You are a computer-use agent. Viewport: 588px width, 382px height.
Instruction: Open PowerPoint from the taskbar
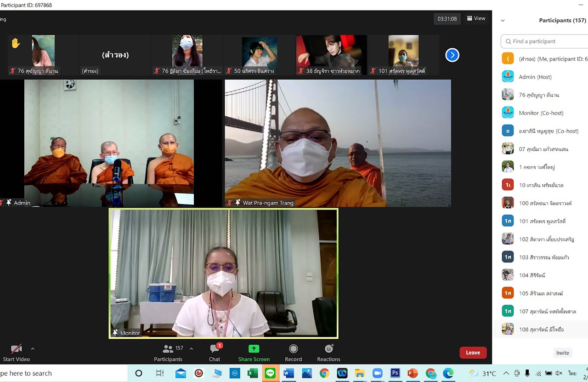point(413,373)
